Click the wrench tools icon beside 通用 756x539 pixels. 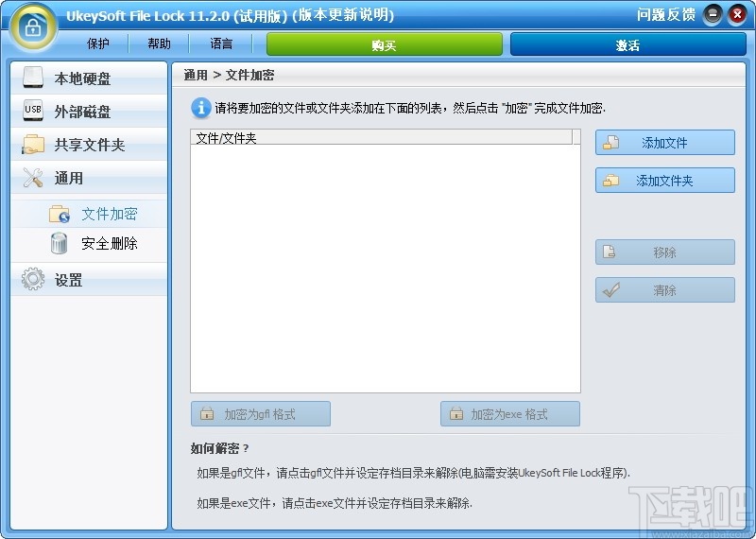click(33, 178)
